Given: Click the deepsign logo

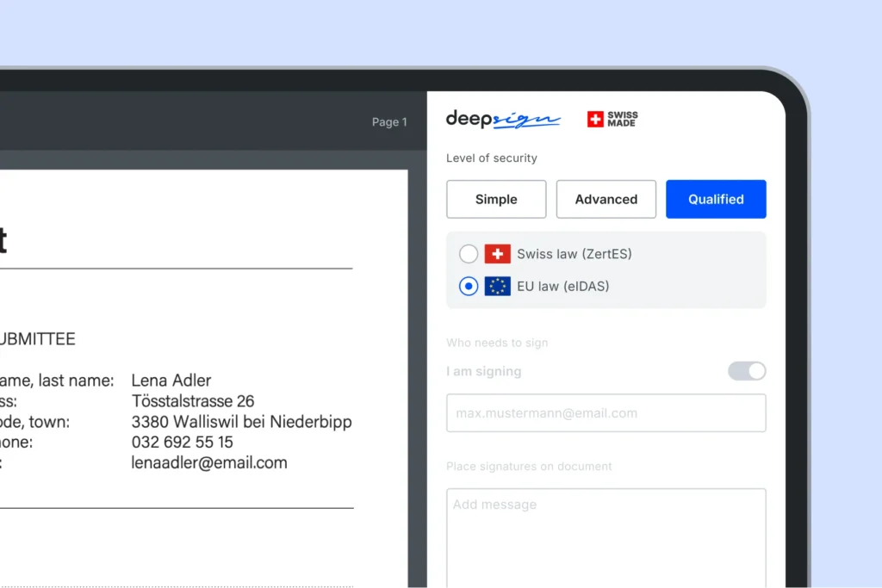Looking at the screenshot, I should click(x=503, y=120).
